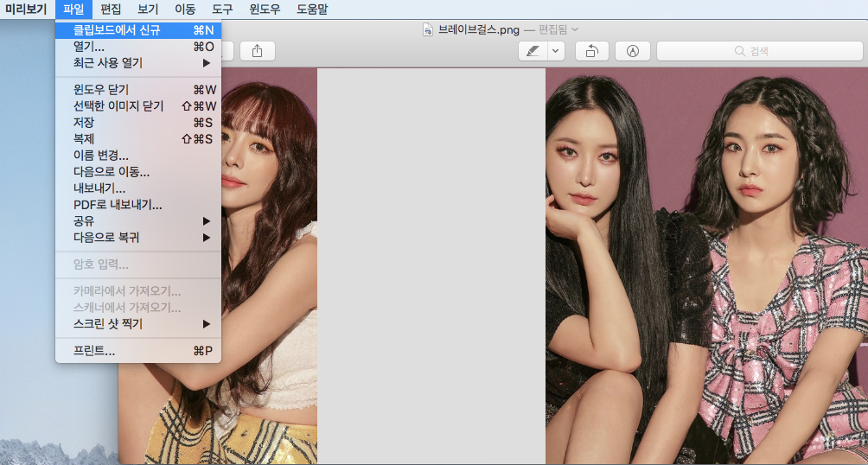Image resolution: width=868 pixels, height=465 pixels.
Task: Expand the 최근 사용 열기 submenu
Action: [138, 63]
